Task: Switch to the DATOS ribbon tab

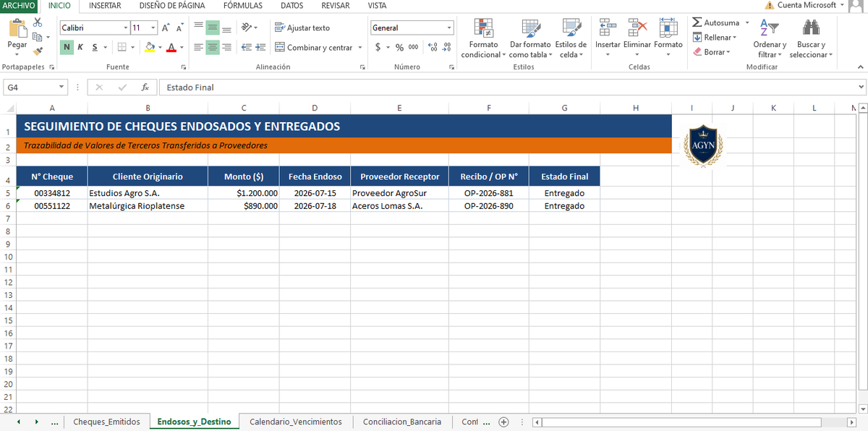Action: click(x=292, y=6)
